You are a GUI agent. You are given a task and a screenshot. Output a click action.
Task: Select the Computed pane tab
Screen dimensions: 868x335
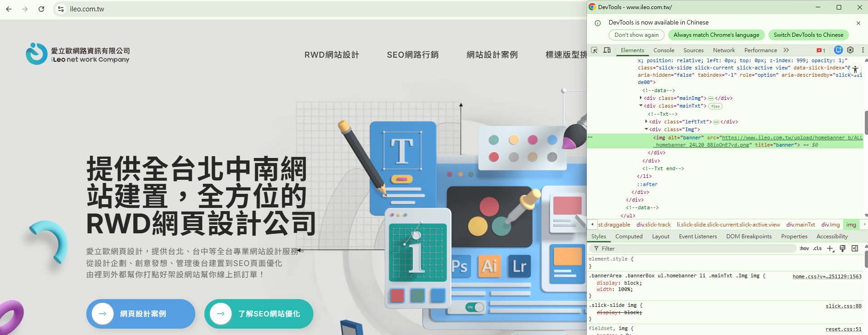point(629,236)
